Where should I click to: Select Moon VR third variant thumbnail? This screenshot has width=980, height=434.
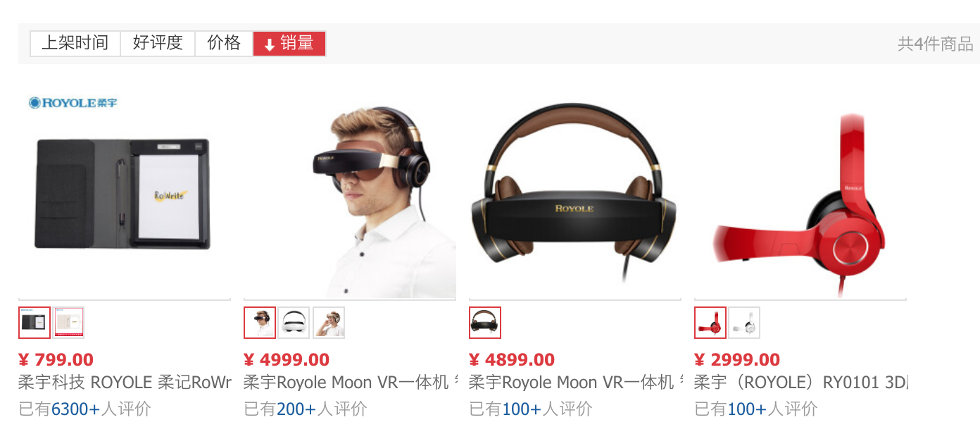coord(329,323)
